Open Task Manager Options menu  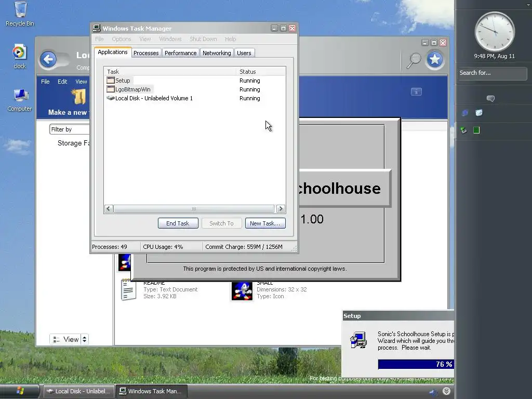(122, 39)
